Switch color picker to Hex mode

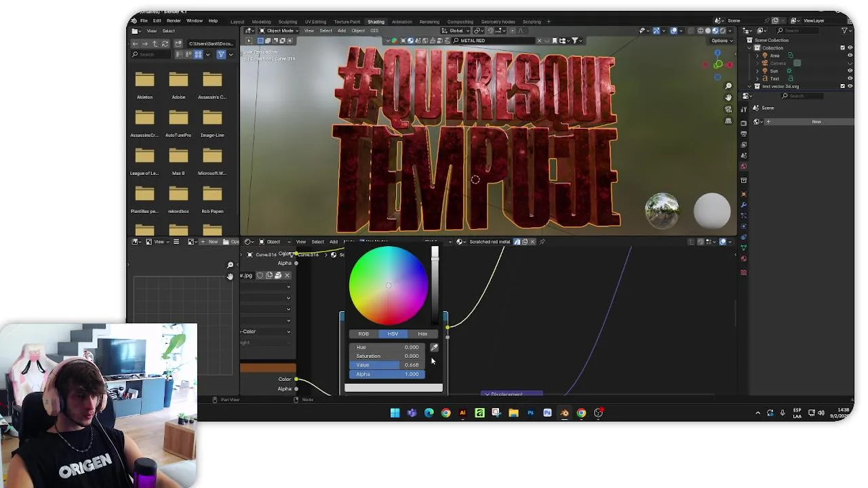[x=422, y=334]
